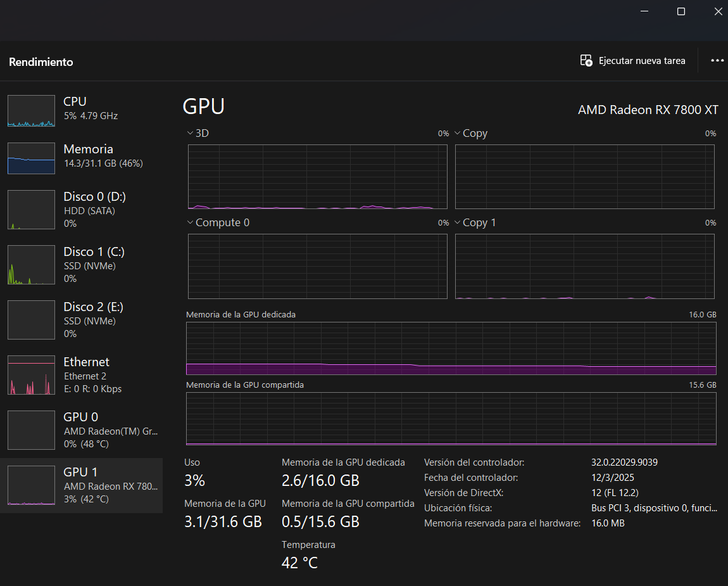The width and height of the screenshot is (728, 586).
Task: Change the Copy 1 engine selector
Action: [457, 223]
